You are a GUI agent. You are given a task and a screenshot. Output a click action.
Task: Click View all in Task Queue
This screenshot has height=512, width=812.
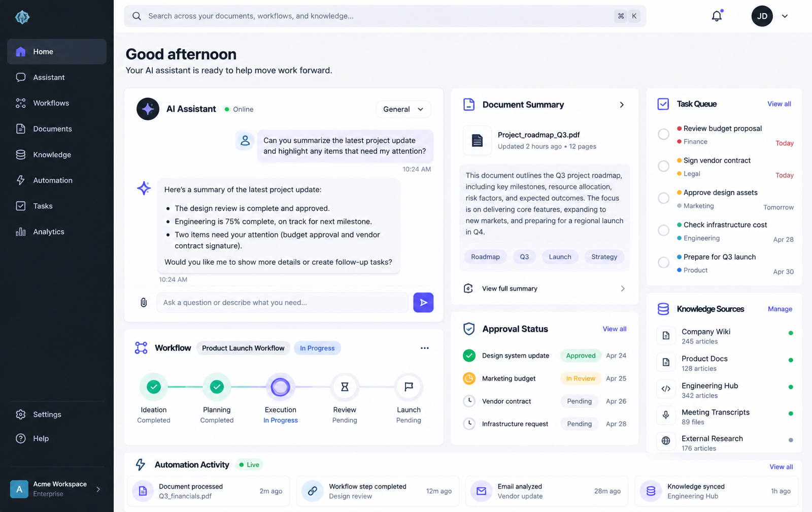click(779, 104)
